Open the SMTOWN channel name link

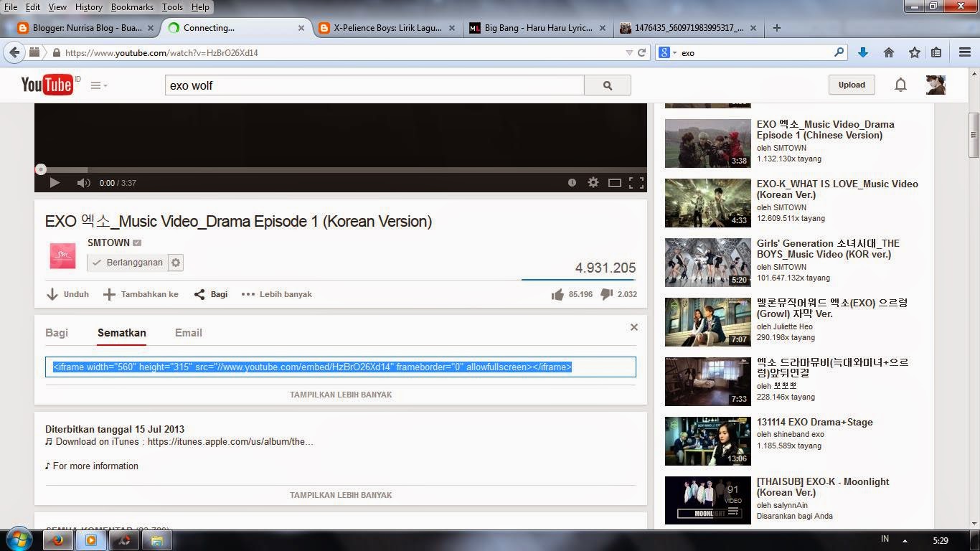click(x=108, y=242)
